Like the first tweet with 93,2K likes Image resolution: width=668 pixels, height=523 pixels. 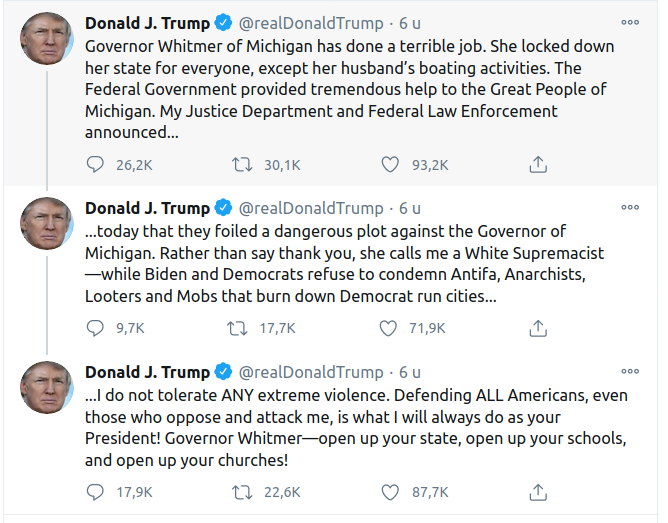[390, 164]
